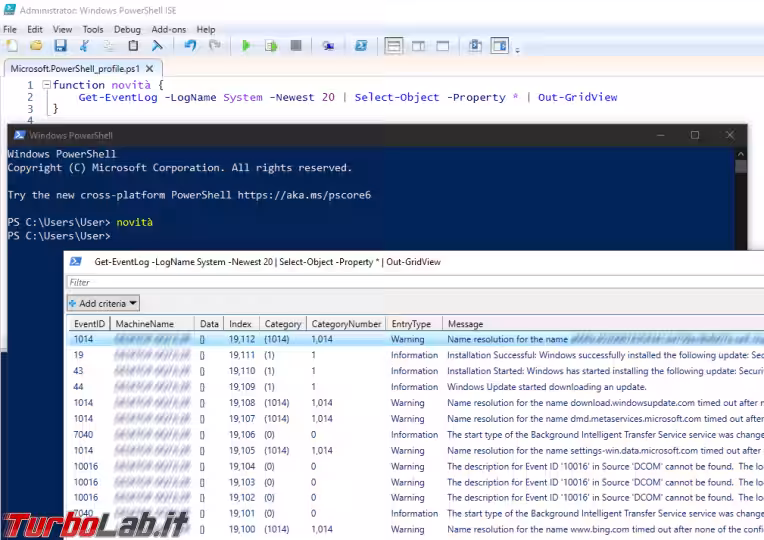This screenshot has width=764, height=540.
Task: Click the Paste clipboard icon
Action: [133, 46]
